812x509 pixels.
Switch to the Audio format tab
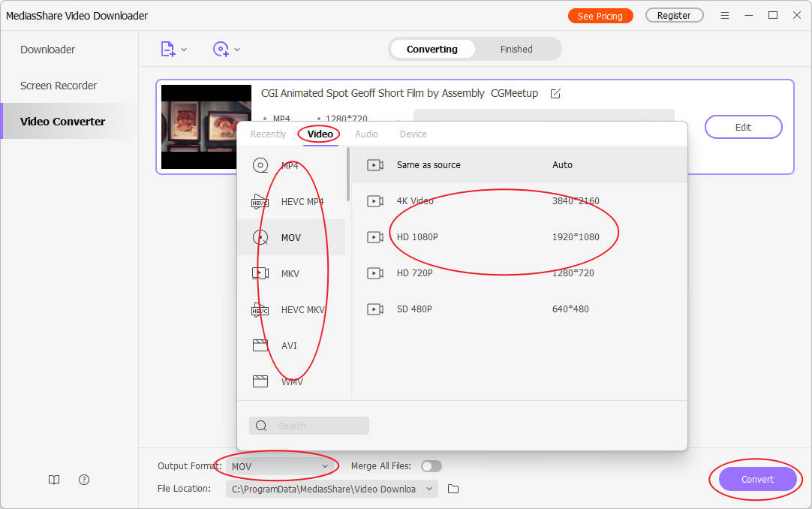tap(366, 134)
